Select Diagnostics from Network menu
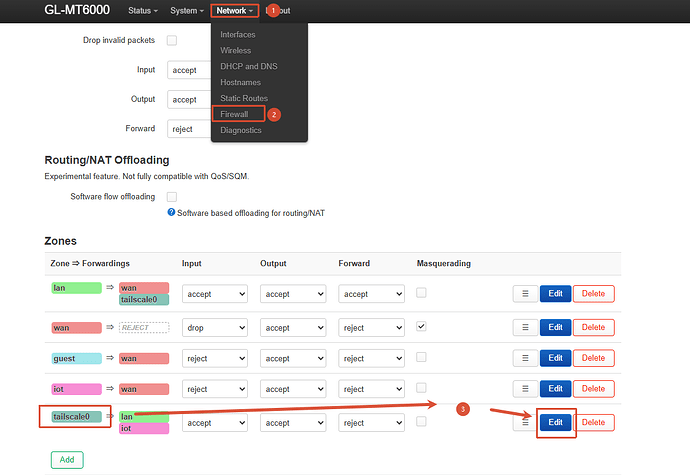This screenshot has width=690, height=475. [241, 130]
